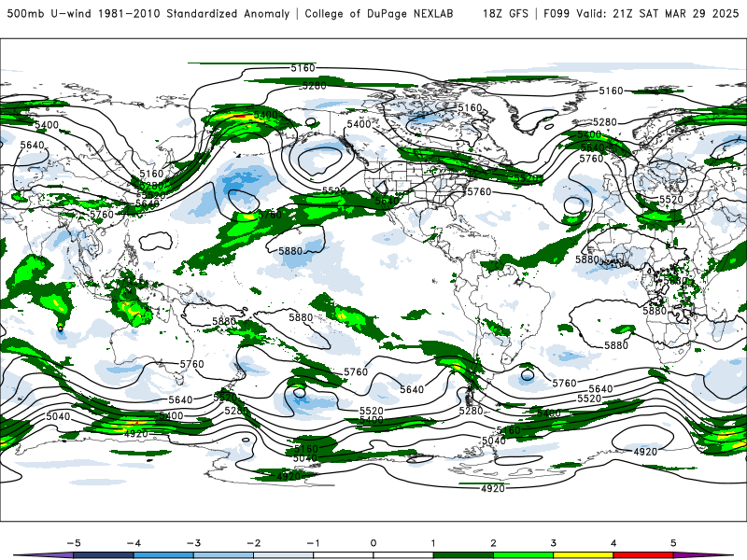This screenshot has height=560, width=747.
Task: Click the positive '5' colorbar tick label
Action: (x=673, y=543)
